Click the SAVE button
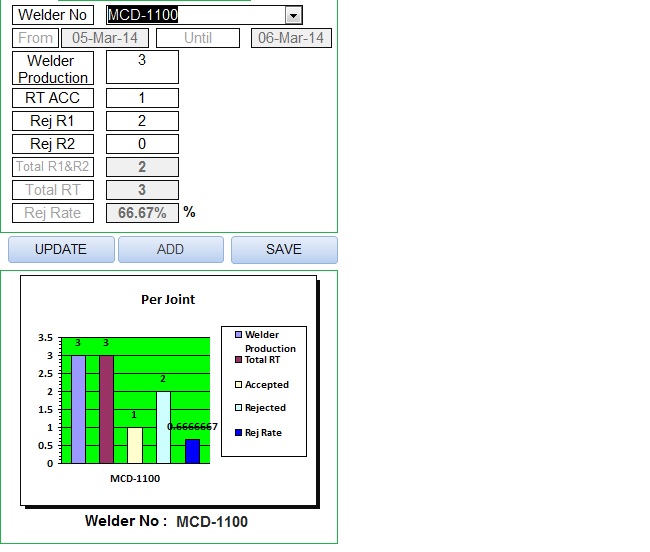Image resolution: width=650 pixels, height=552 pixels. point(284,249)
